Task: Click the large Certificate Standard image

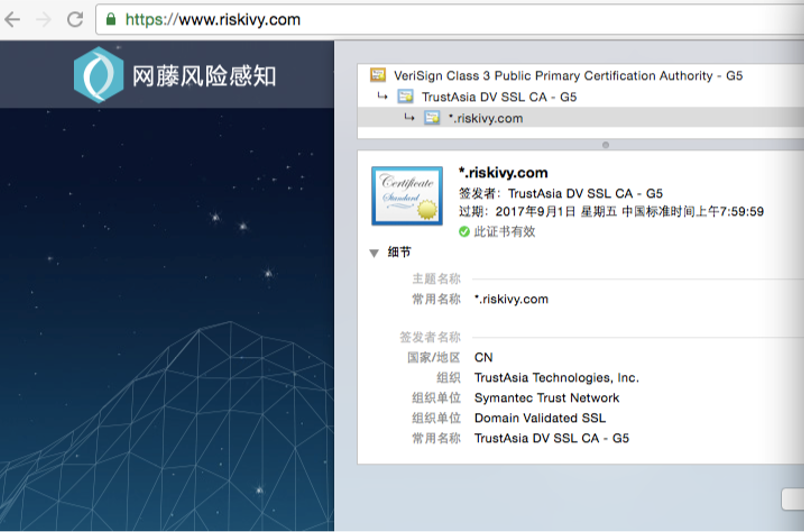Action: tap(406, 195)
